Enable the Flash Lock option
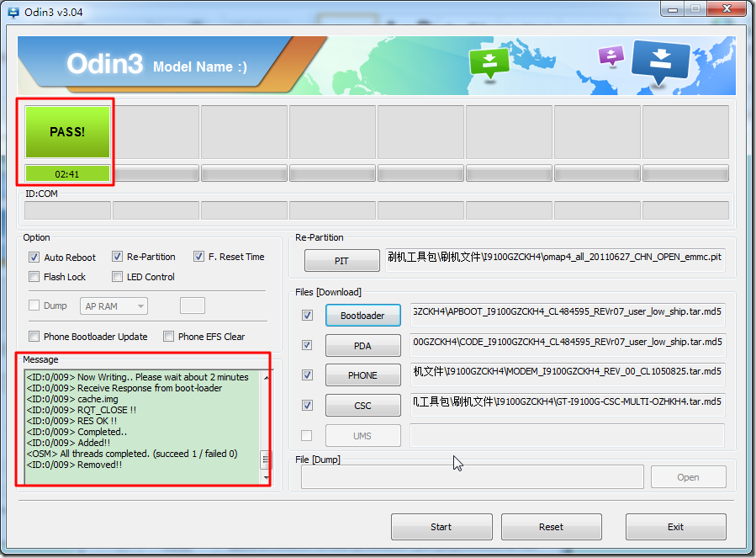The image size is (756, 558). pos(34,277)
